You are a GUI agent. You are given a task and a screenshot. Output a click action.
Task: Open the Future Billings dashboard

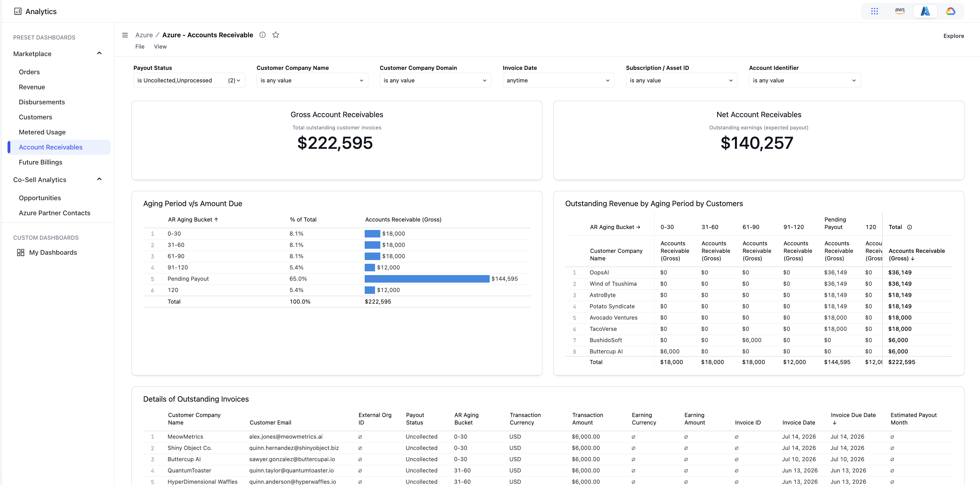pyautogui.click(x=41, y=162)
